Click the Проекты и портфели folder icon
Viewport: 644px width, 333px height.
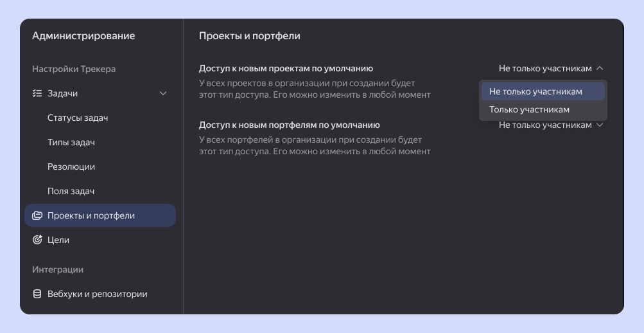pos(37,215)
